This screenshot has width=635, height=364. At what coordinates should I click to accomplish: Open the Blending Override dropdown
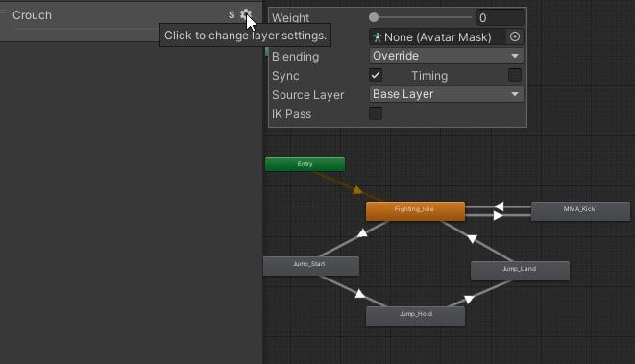coord(447,56)
